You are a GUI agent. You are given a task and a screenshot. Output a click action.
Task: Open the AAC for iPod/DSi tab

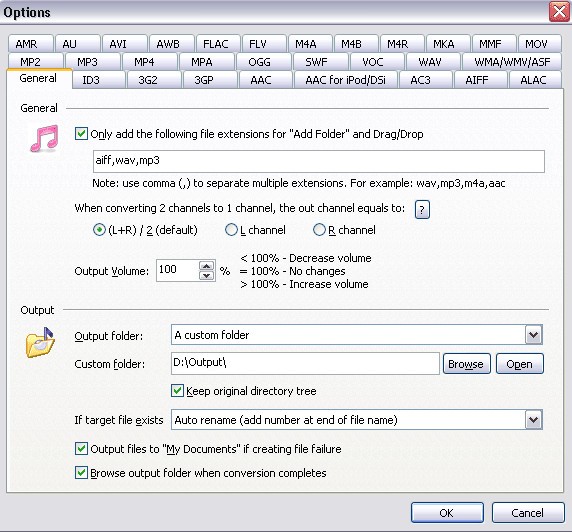[345, 80]
